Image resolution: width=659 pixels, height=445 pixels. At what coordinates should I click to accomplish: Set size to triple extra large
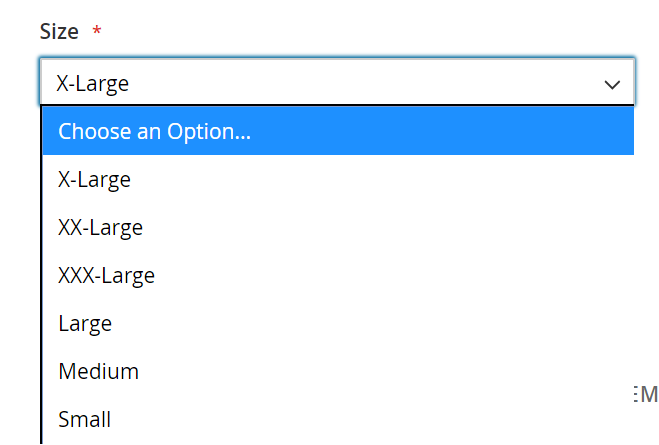coord(107,275)
